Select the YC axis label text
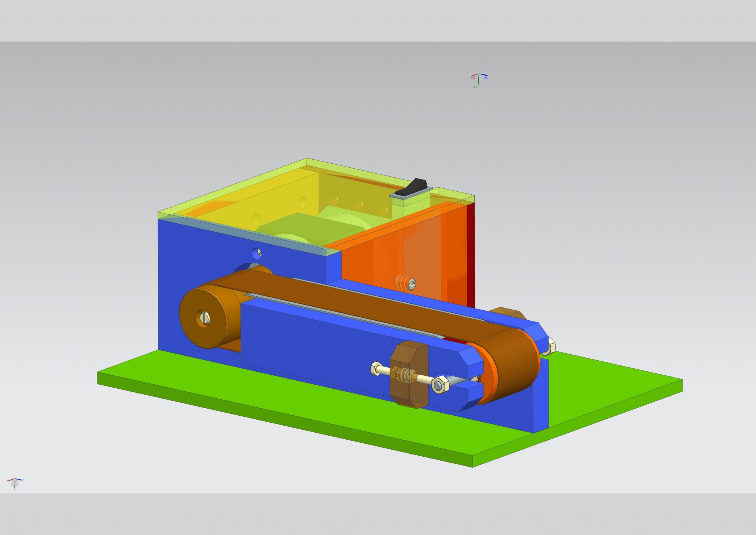Screen dimensions: 756x535 pyautogui.click(x=475, y=87)
